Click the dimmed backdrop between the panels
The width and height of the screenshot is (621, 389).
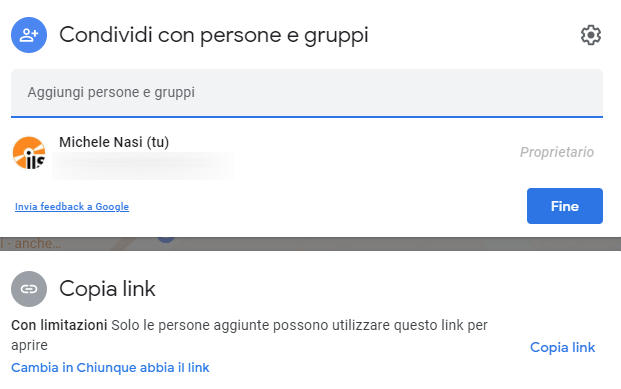pyautogui.click(x=356, y=244)
